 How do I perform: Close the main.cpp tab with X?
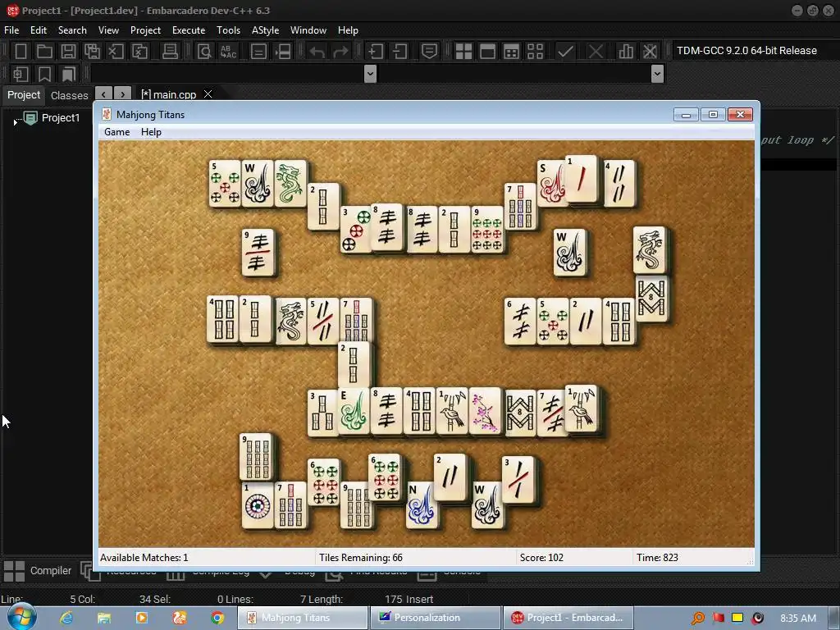[208, 94]
